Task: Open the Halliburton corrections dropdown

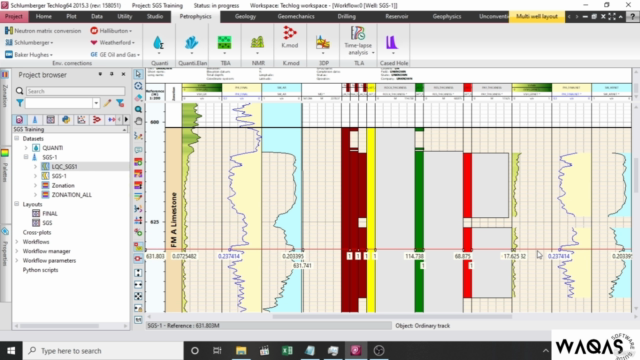Action: coord(111,31)
